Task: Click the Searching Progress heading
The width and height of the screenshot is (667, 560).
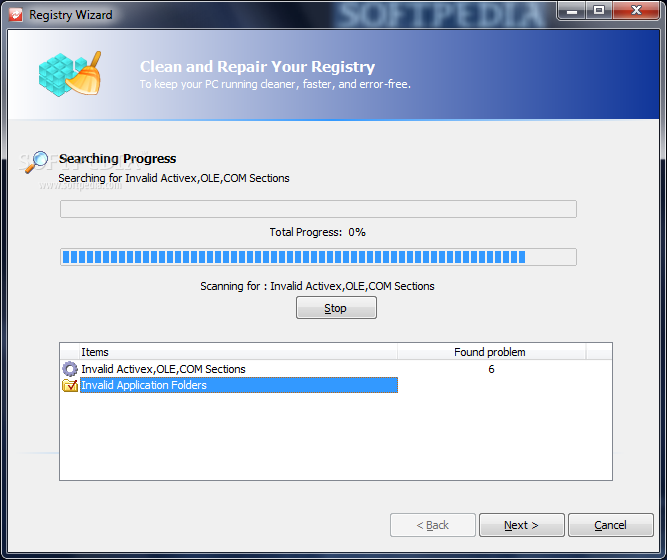Action: (x=117, y=159)
